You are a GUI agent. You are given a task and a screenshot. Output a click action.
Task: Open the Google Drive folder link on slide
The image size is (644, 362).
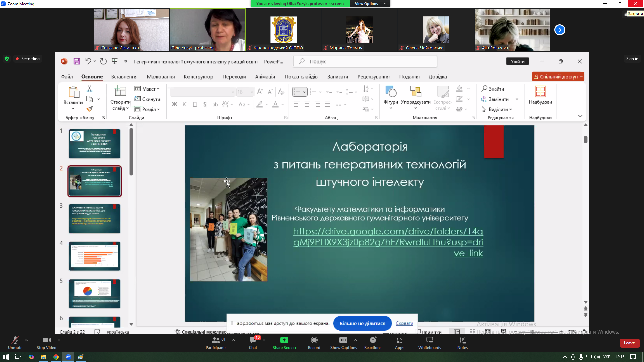click(388, 242)
